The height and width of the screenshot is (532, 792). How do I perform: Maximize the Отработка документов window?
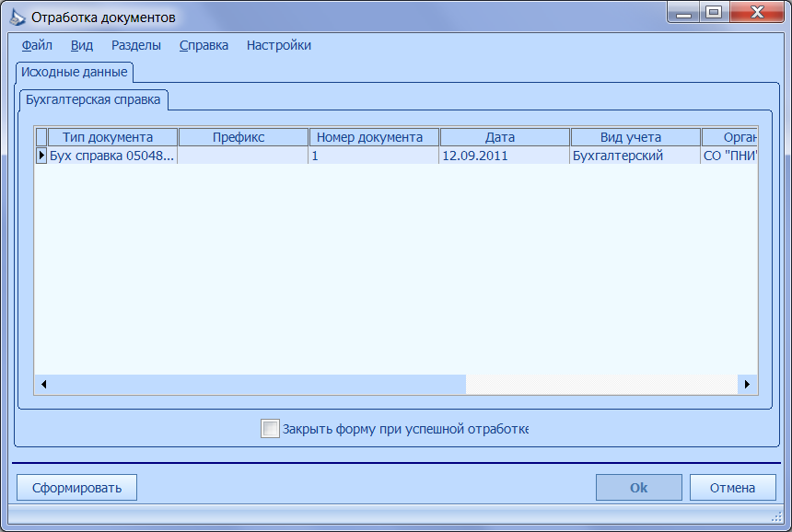[713, 12]
